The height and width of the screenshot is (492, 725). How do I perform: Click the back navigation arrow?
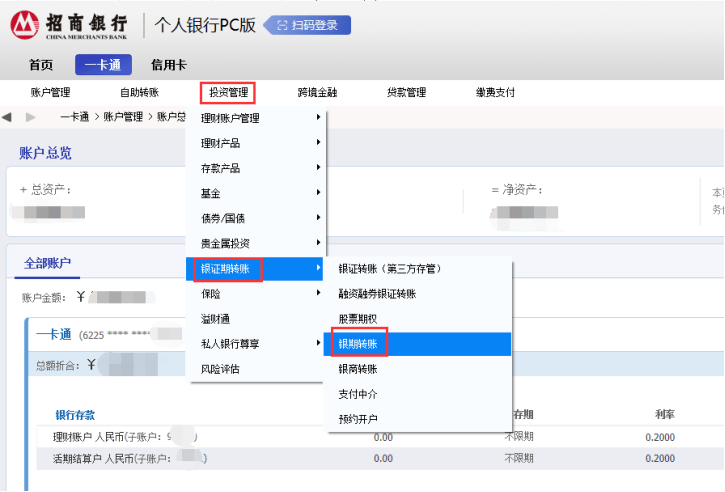[6, 117]
